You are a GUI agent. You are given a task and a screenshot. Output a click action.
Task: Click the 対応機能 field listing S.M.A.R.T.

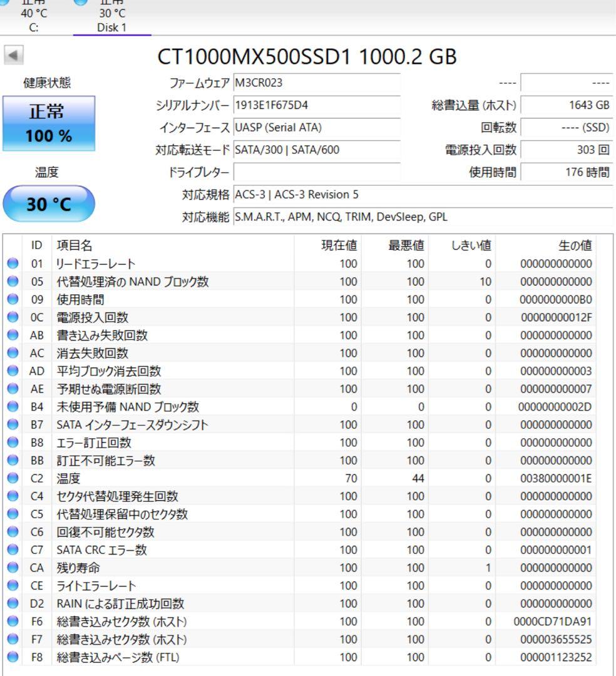tap(376, 217)
